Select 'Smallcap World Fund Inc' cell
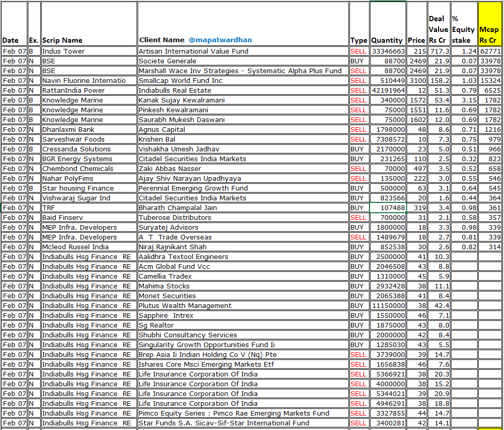This screenshot has height=430, width=504. point(243,81)
